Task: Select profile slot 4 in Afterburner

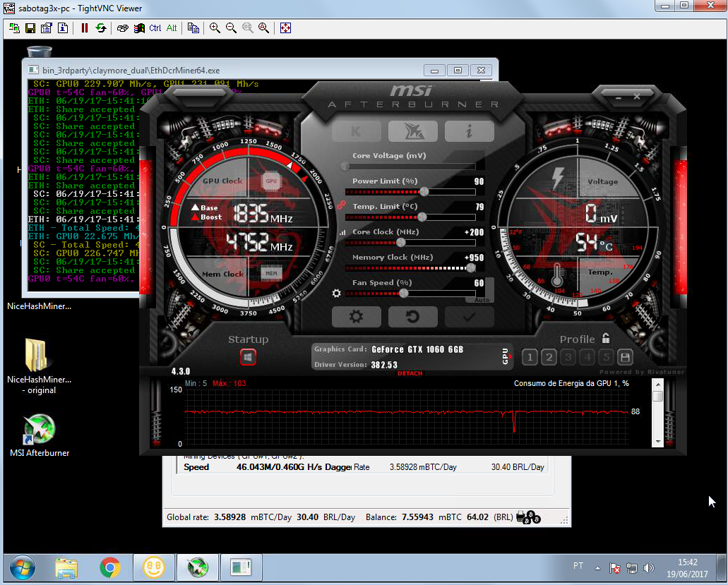Action: point(587,357)
